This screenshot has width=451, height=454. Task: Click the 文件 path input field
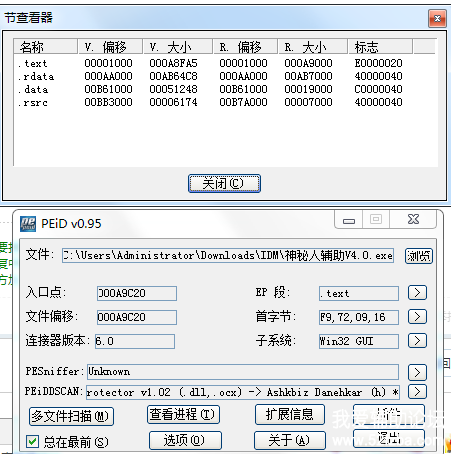(228, 256)
